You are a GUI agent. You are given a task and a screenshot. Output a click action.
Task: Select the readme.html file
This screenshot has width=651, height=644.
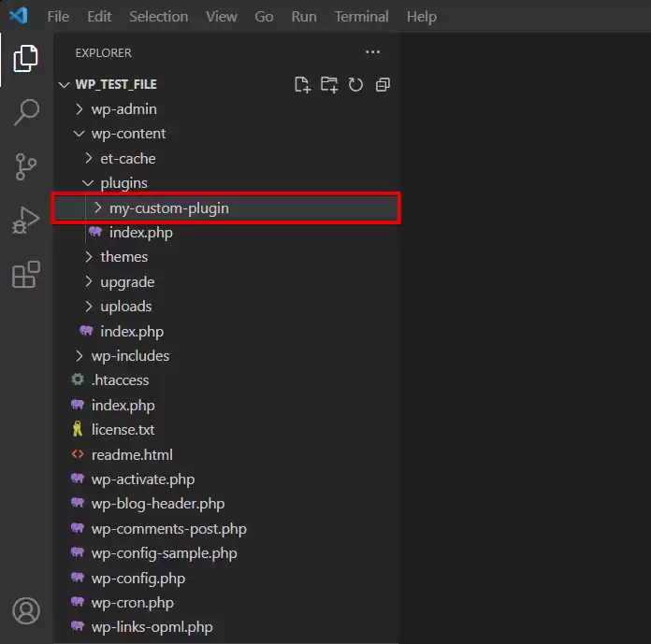[x=131, y=455]
